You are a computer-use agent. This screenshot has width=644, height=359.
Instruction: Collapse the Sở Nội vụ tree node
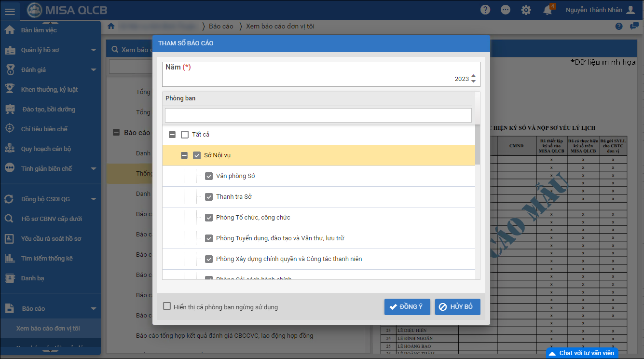[184, 155]
